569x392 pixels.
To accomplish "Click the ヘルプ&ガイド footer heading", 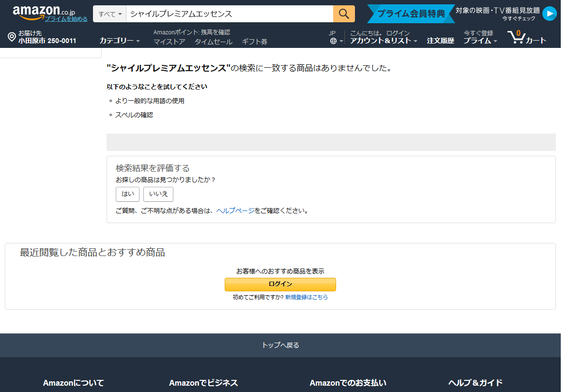I will point(476,383).
